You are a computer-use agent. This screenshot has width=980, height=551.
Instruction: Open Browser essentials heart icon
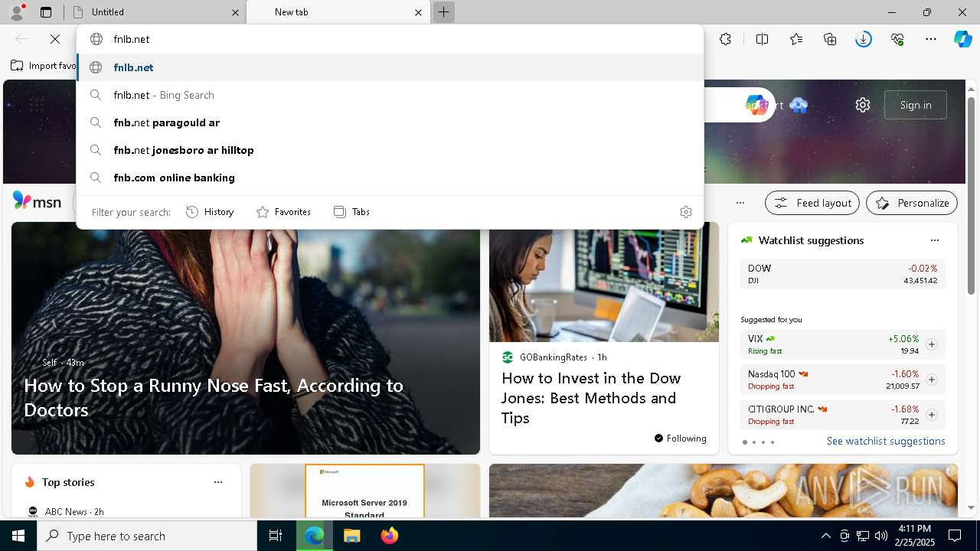[x=897, y=39]
